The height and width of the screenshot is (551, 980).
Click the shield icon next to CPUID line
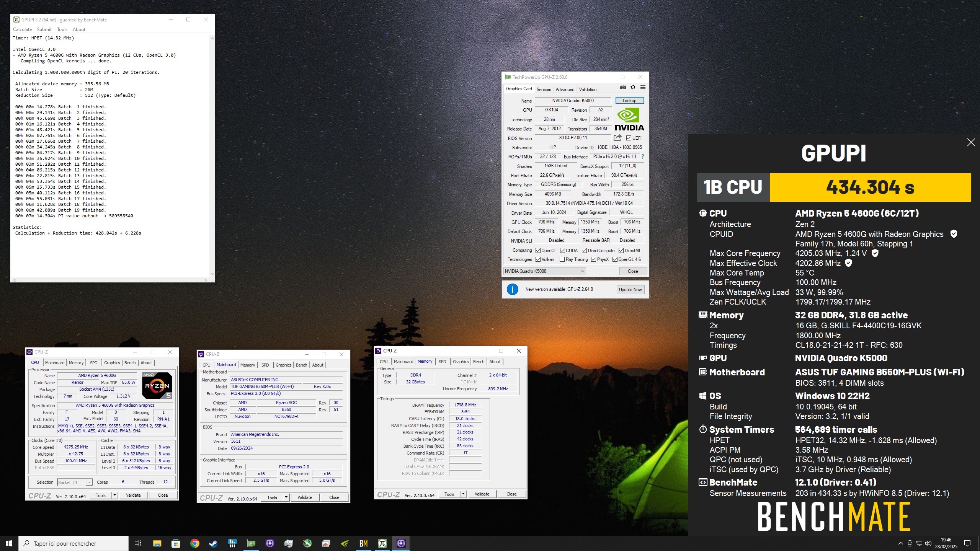(954, 234)
